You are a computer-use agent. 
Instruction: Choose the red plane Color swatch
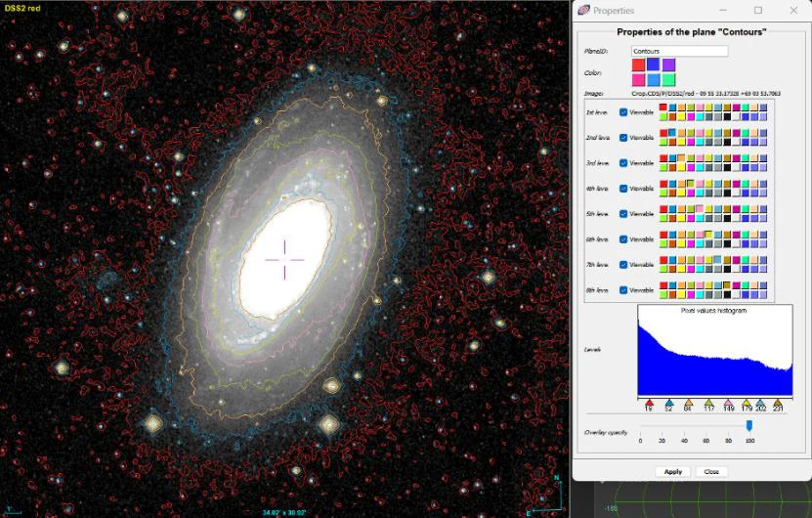(638, 65)
